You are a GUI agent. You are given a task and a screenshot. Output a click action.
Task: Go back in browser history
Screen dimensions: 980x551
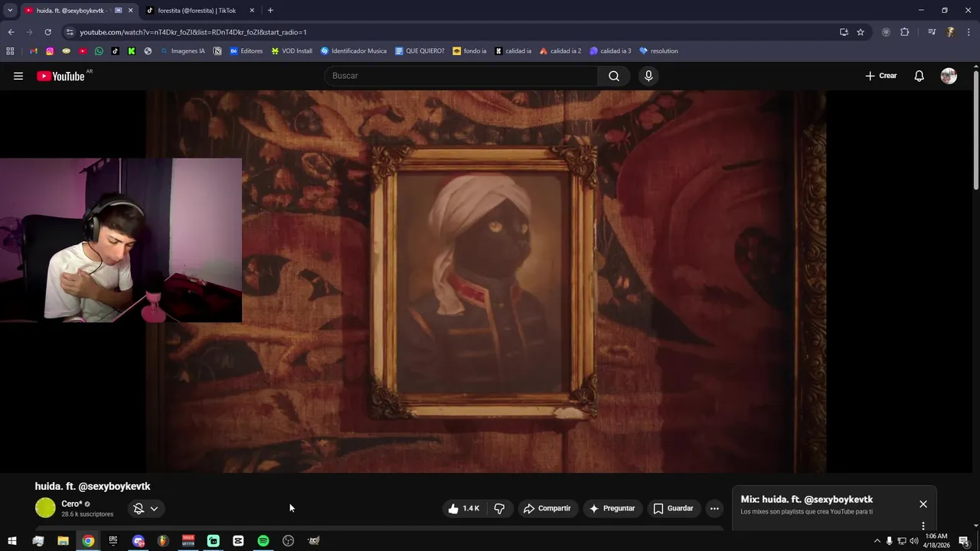tap(11, 32)
